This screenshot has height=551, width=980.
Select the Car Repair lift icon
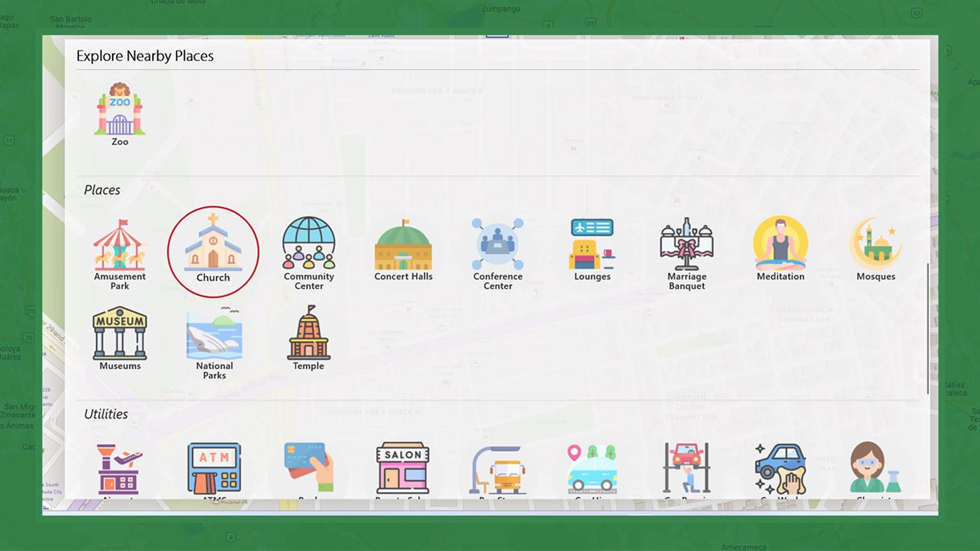(686, 468)
